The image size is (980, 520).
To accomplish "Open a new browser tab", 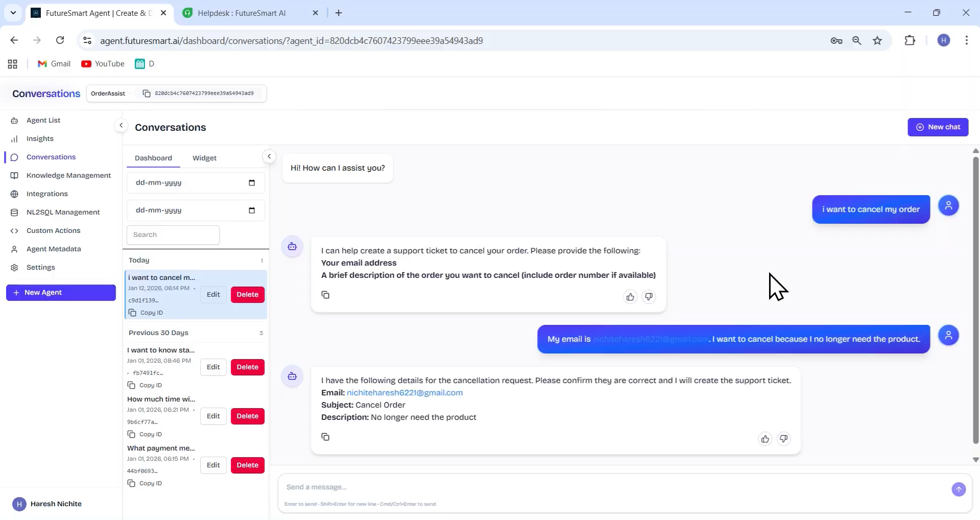I will (339, 13).
